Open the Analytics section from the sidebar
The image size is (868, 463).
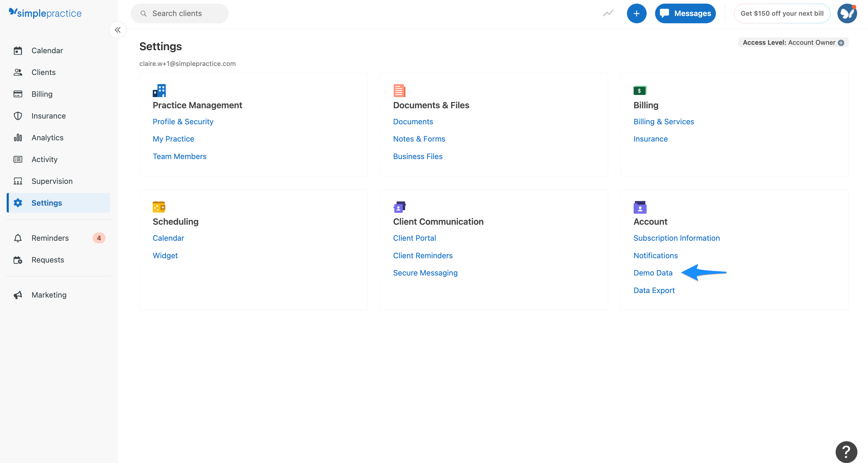[47, 138]
